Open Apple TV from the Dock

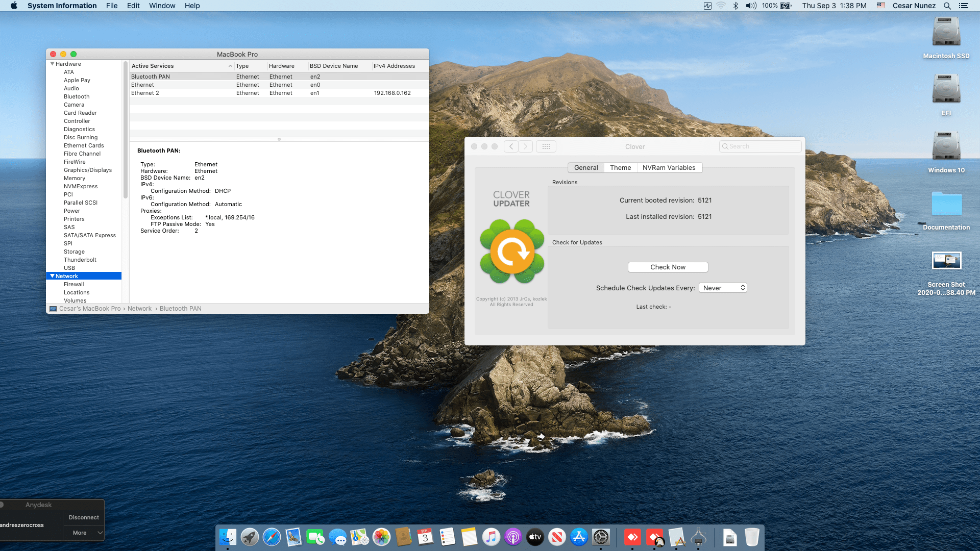pyautogui.click(x=535, y=537)
